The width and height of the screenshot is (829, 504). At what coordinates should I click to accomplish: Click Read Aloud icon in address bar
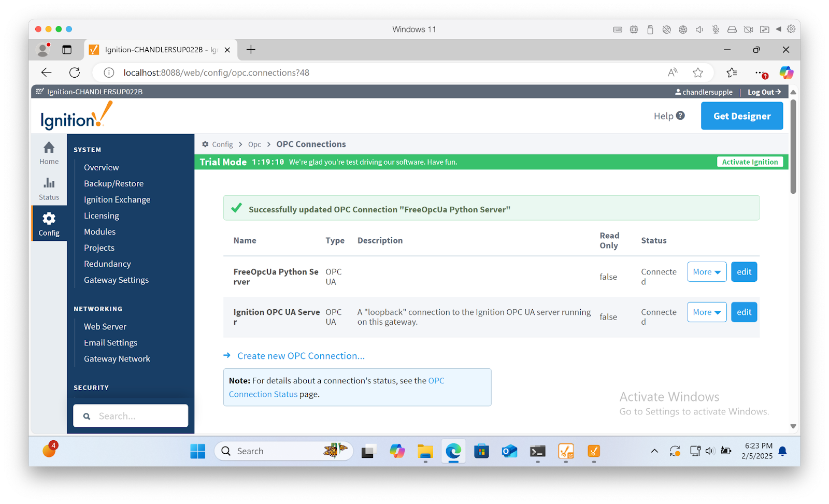pos(673,73)
